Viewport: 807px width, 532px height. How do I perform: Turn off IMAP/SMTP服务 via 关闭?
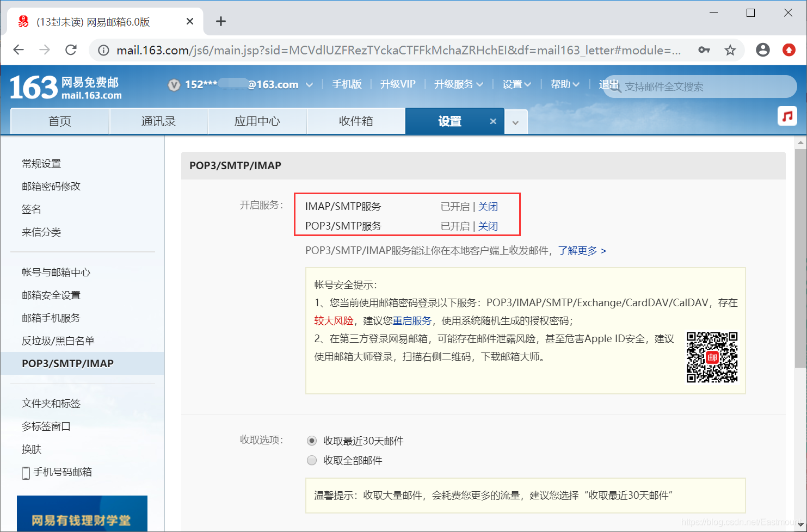(488, 207)
